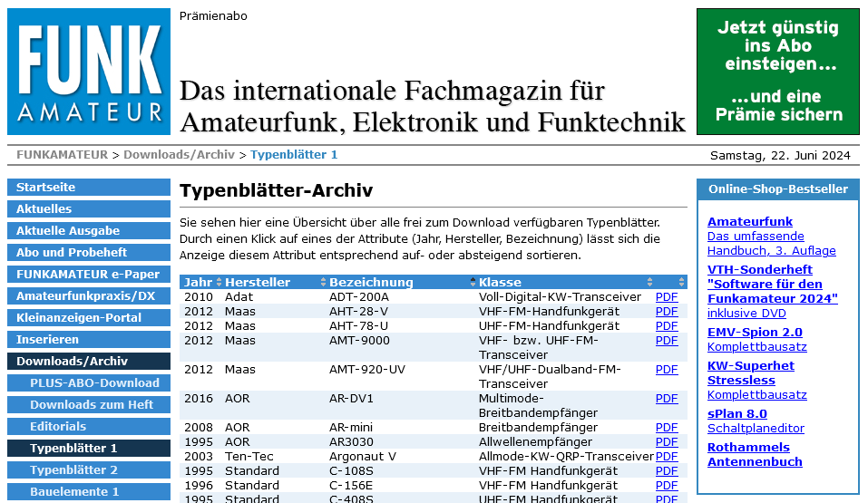Click the Argonaut V table cell

pos(363,457)
